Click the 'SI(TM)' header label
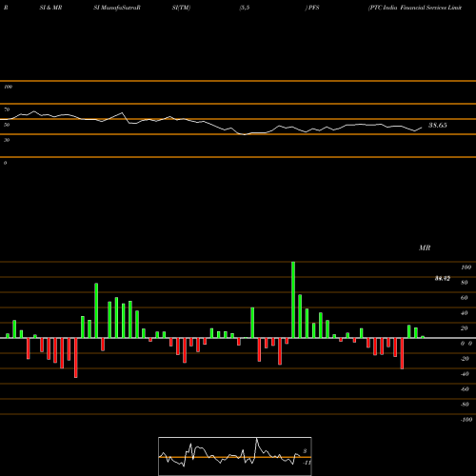 [x=181, y=8]
